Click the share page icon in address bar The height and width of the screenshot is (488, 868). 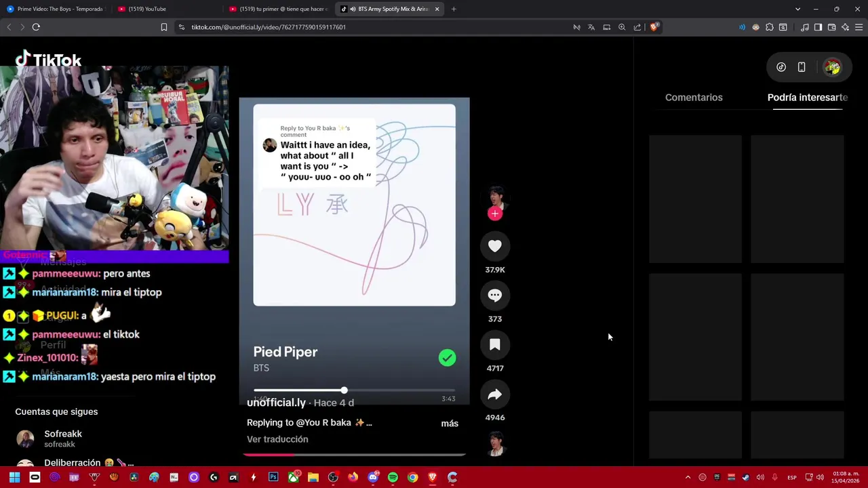point(637,27)
